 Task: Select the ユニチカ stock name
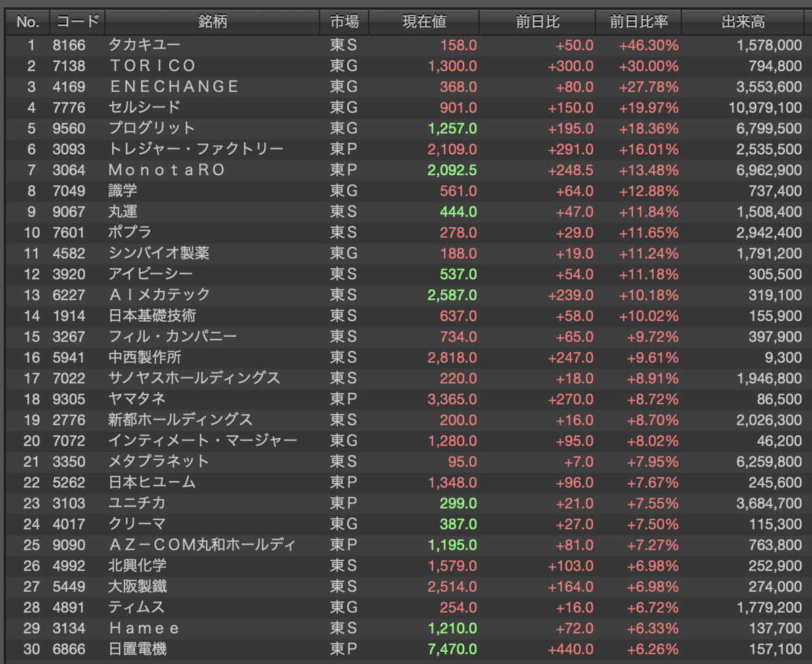137,504
